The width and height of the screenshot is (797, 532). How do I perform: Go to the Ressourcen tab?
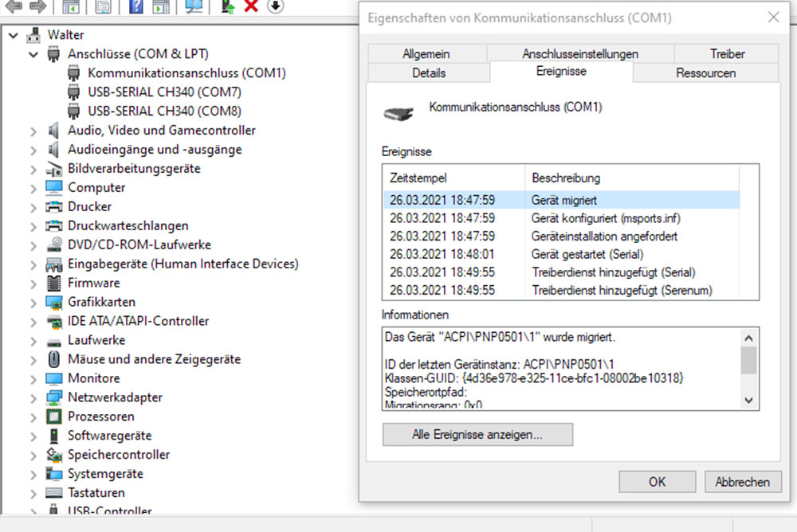(x=705, y=73)
